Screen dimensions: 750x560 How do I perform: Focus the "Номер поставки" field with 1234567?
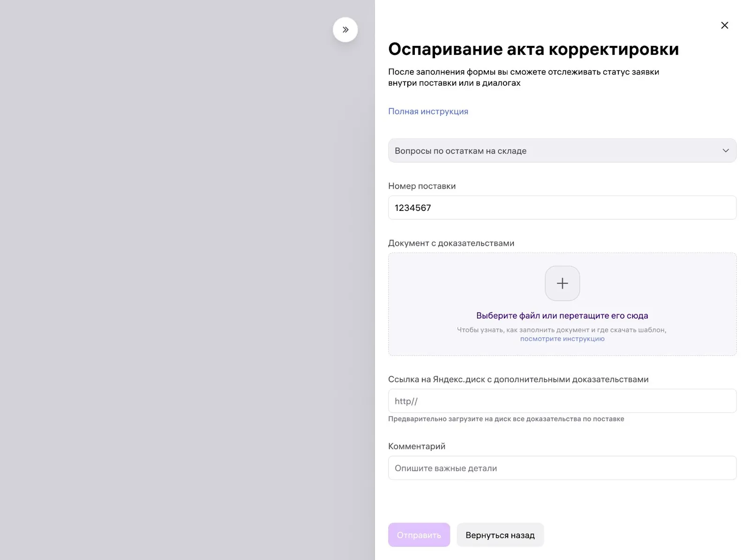click(x=562, y=208)
